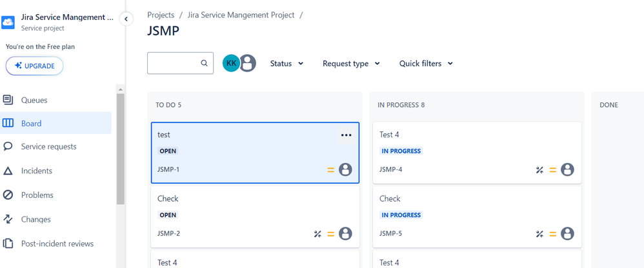Open Problems in the sidebar

pyautogui.click(x=55, y=195)
